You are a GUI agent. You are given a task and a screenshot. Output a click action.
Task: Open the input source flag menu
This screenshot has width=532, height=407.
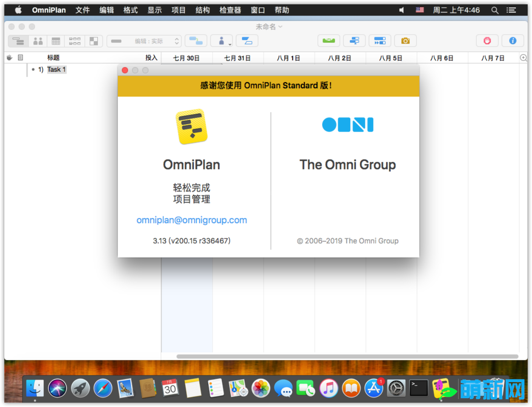(x=420, y=10)
